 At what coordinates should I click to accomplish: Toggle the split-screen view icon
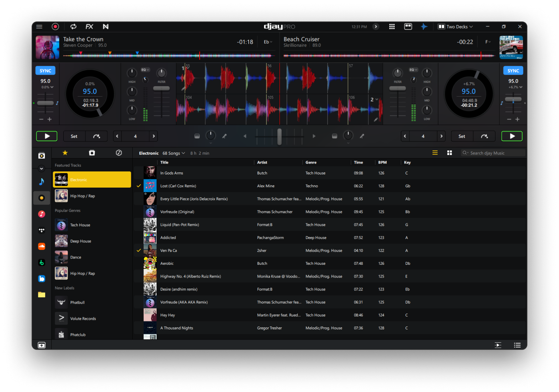408,26
